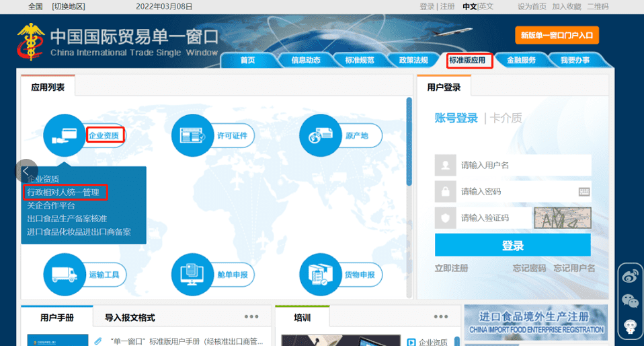The image size is (644, 346).
Task: Open the 许可证件 application icon
Action: click(x=192, y=135)
